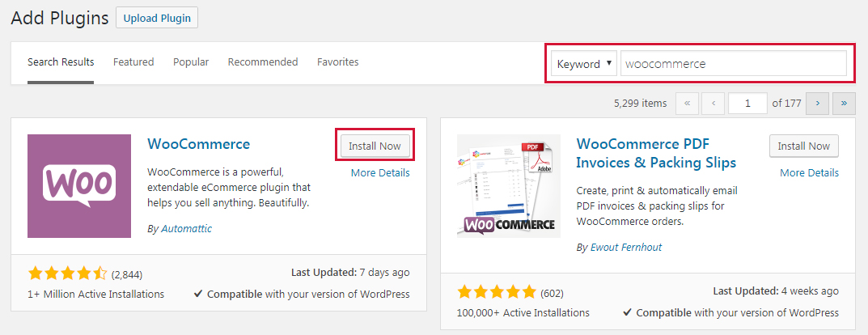Open the Recommended tab
Image resolution: width=868 pixels, height=335 pixels.
tap(263, 62)
